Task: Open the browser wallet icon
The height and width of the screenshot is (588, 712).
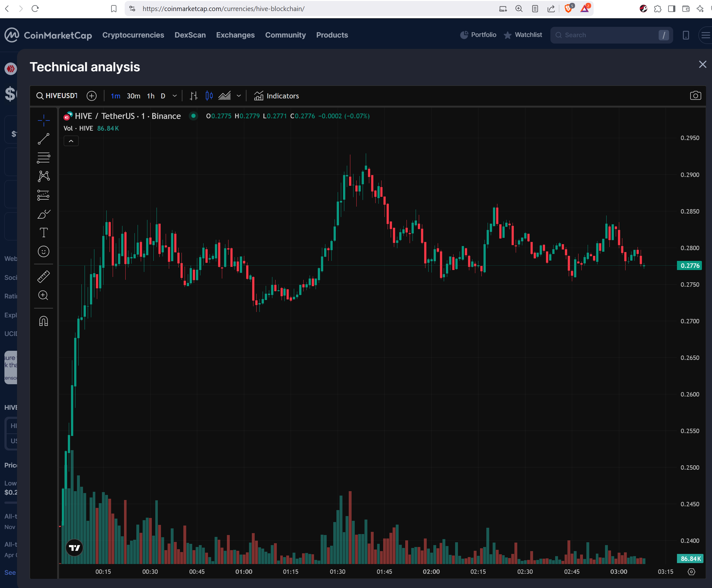Action: [686, 9]
